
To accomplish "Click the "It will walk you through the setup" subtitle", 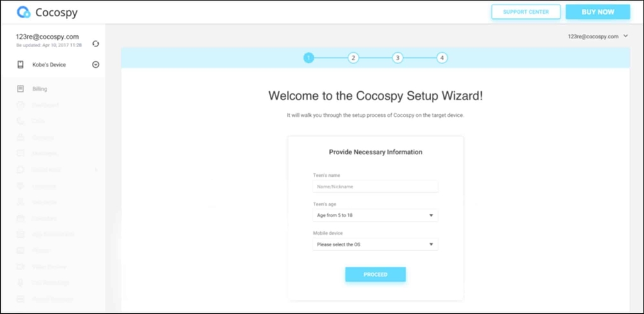I will point(375,116).
